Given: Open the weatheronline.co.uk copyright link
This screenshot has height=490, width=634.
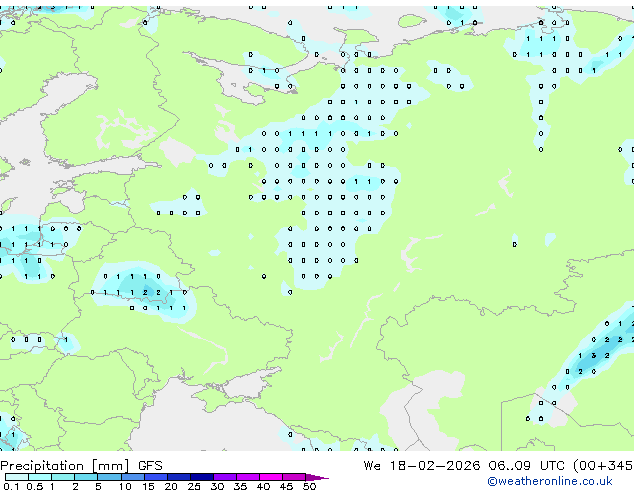Looking at the screenshot, I should point(550,481).
